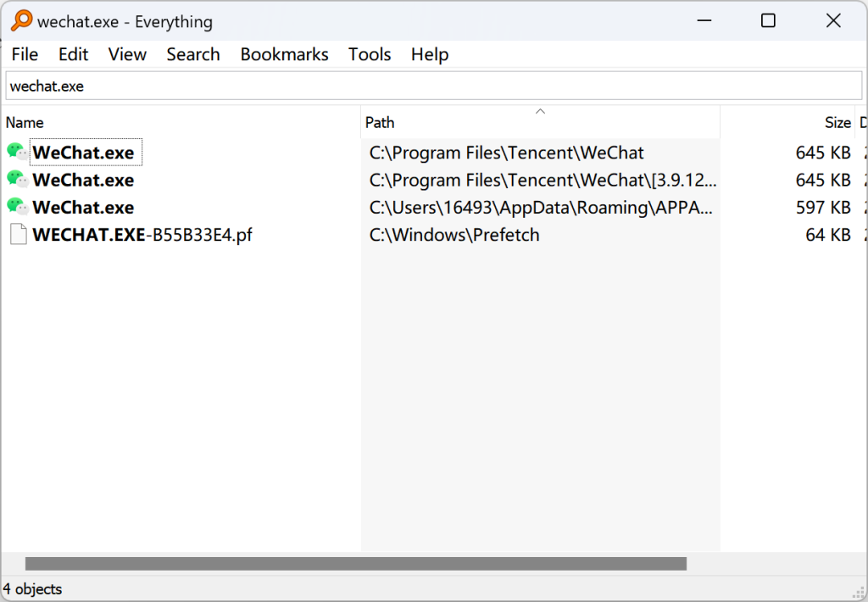868x602 pixels.
Task: Sort results by the Path column header
Action: pos(540,122)
